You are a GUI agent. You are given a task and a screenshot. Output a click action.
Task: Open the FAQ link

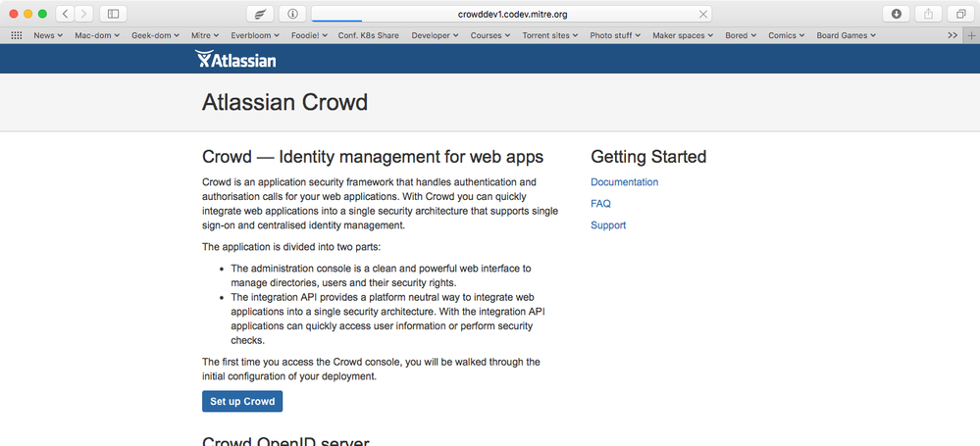[600, 204]
